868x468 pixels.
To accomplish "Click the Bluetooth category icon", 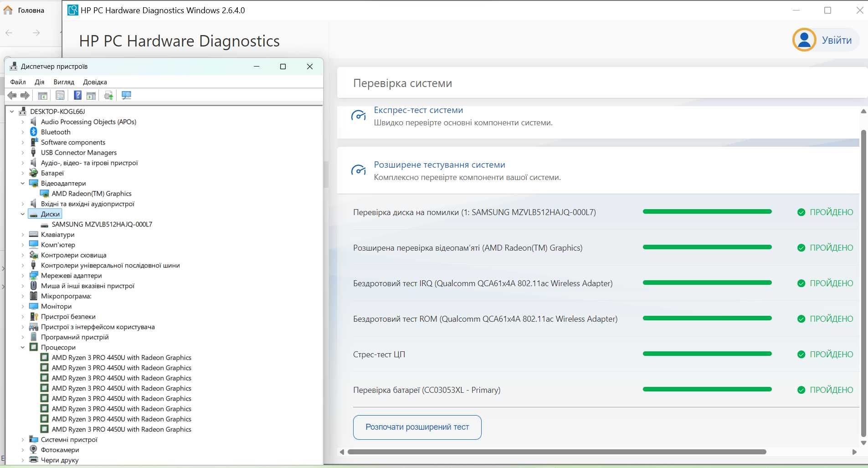I will coord(33,132).
